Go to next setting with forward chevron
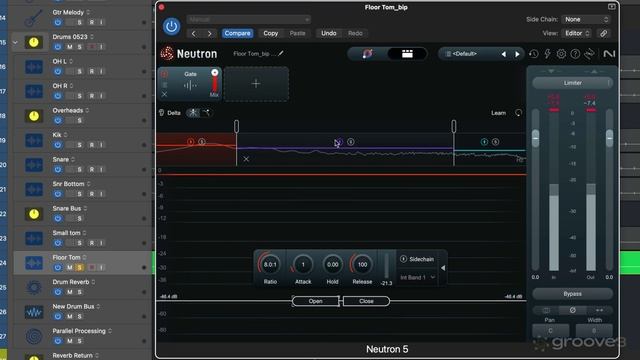 (x=209, y=33)
